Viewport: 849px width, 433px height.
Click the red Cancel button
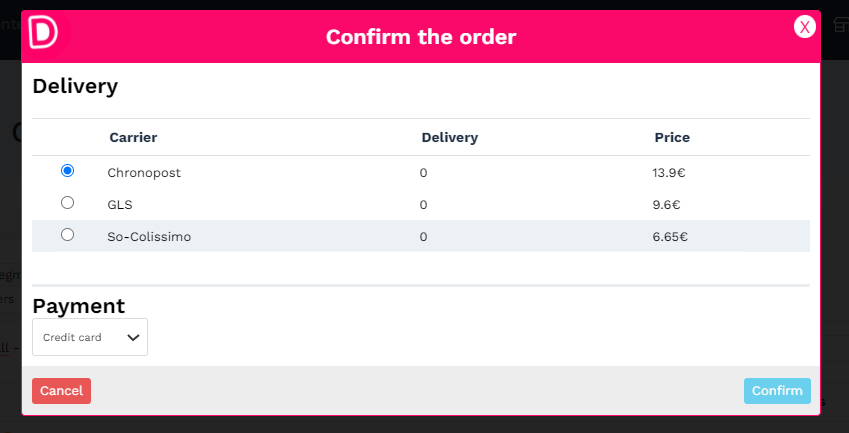click(x=61, y=391)
